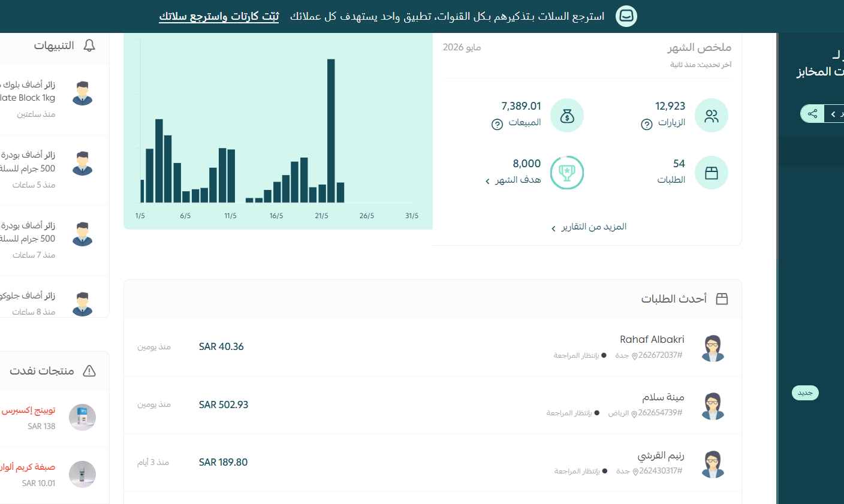Click توبينج إكسبرس product thumbnail

82,417
